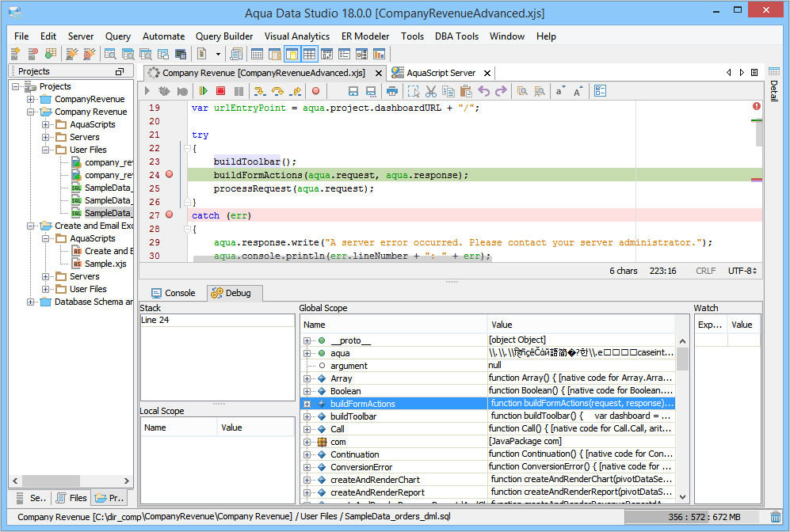Collapse the code block at line 22
Screen dimensions: 790x532
pos(188,149)
